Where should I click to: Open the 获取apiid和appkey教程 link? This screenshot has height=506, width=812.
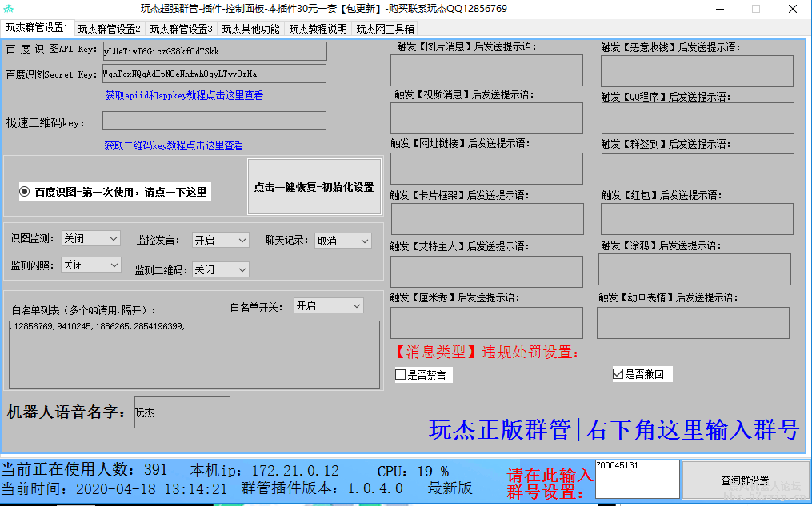184,95
